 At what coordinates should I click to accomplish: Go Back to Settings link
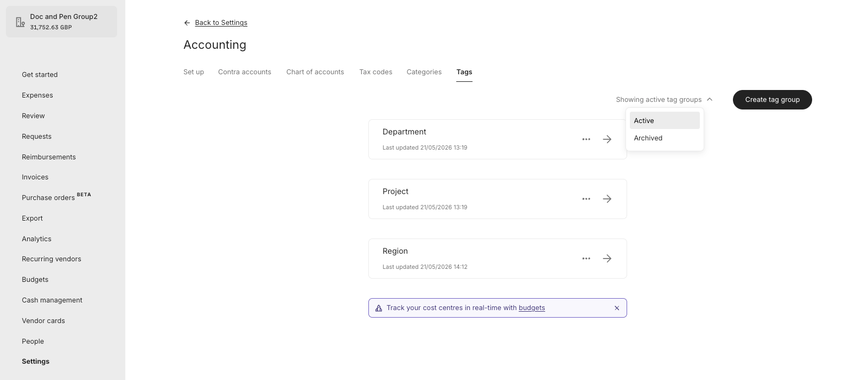tap(221, 23)
